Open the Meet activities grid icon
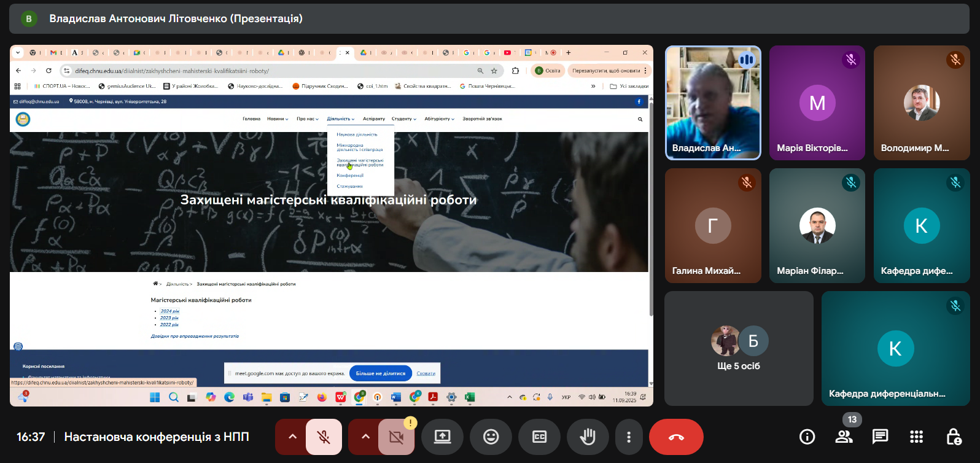 click(916, 437)
